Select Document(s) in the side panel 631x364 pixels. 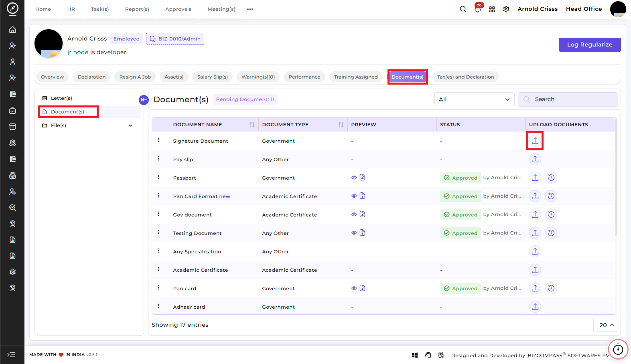click(68, 112)
